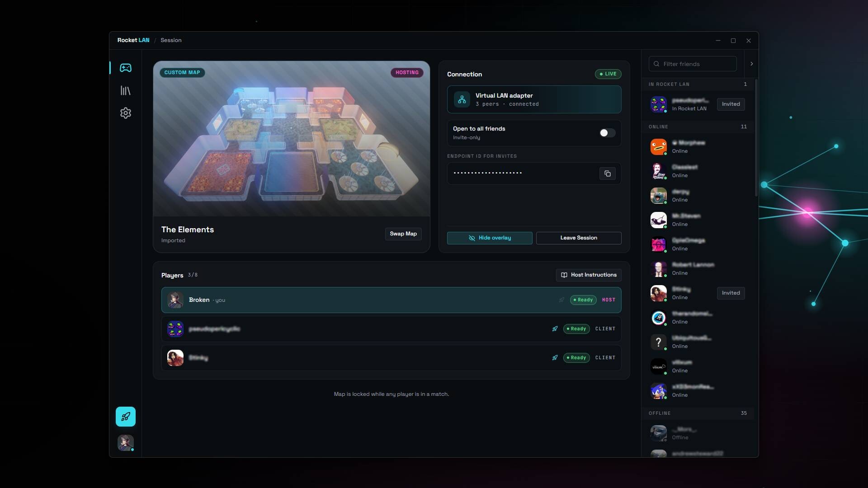Screen dimensions: 868x488
Task: Select the Stay Classy avatar friend
Action: [x=658, y=171]
